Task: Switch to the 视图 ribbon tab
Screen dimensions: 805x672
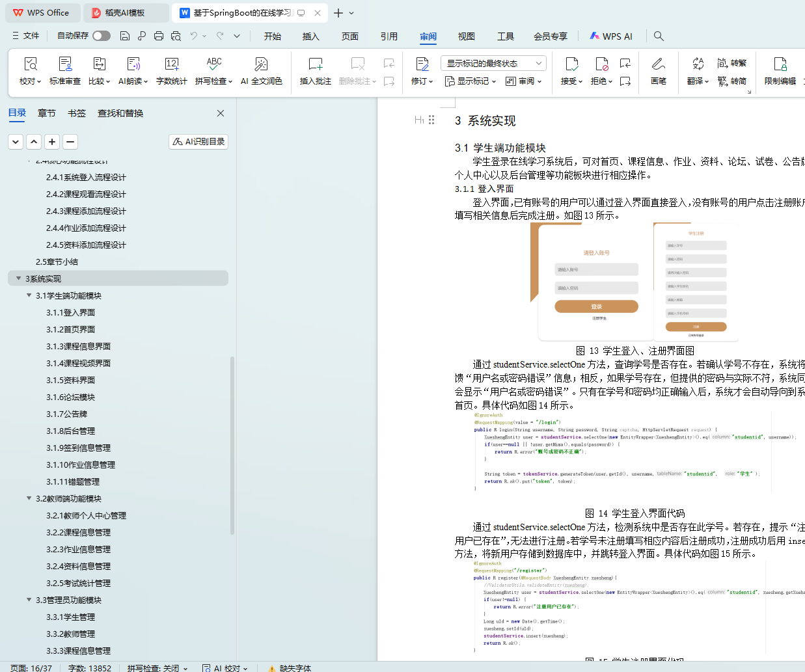Action: pos(466,36)
